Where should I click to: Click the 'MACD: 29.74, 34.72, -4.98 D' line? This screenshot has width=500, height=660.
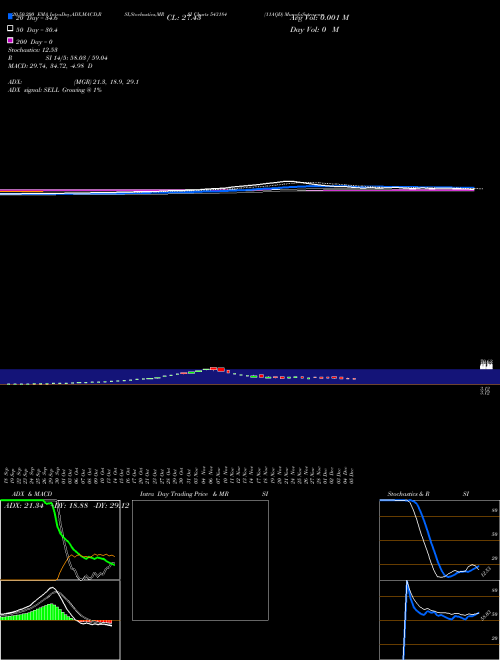(50, 66)
